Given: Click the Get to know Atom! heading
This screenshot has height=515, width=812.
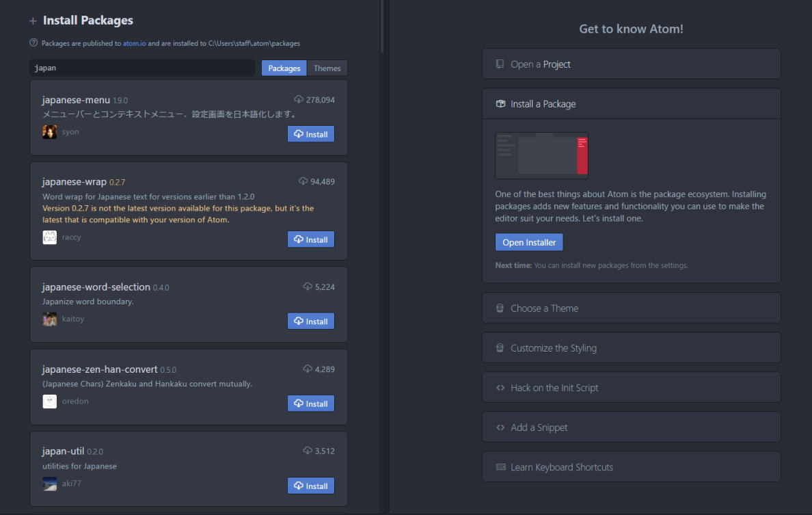Looking at the screenshot, I should point(632,29).
